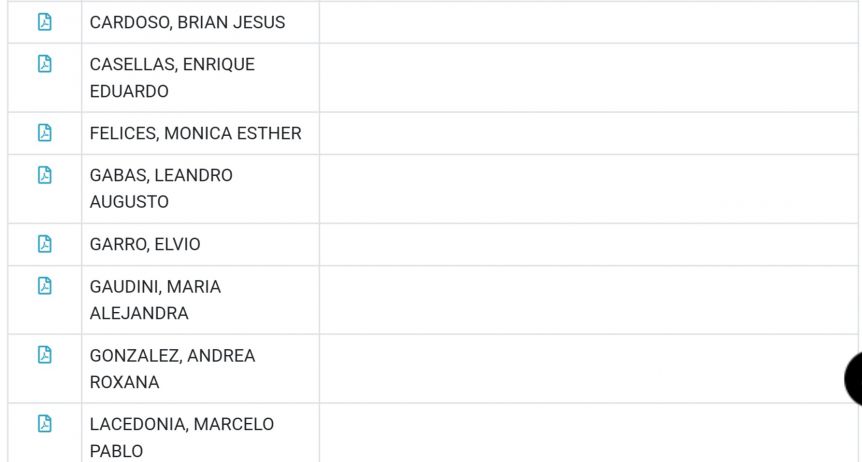The height and width of the screenshot is (462, 862).
Task: Select the name LACEDONIA, MARCELO PABLO
Action: pos(181,437)
